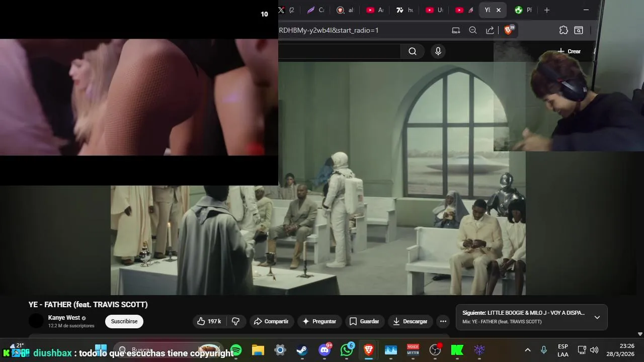Open more actions three-dot menu
The height and width of the screenshot is (362, 644).
(443, 321)
